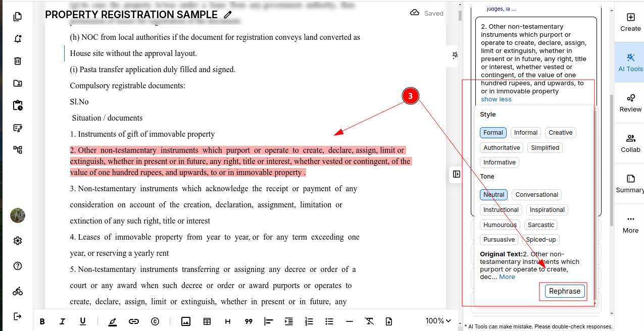Open the Summary tab

630,184
